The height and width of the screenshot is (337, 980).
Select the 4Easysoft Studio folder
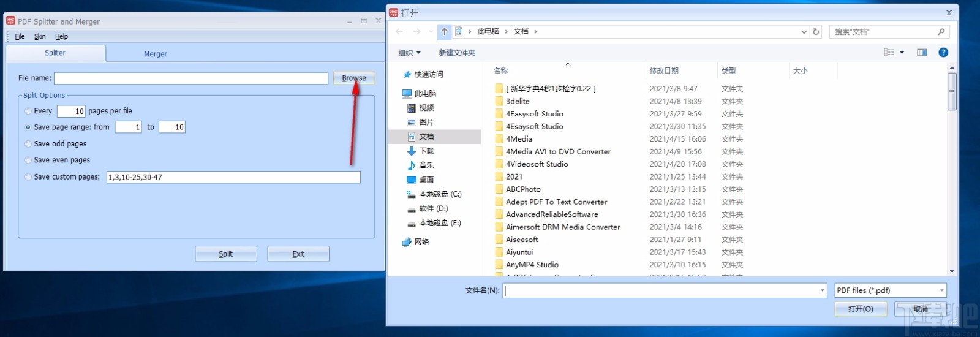pyautogui.click(x=535, y=114)
